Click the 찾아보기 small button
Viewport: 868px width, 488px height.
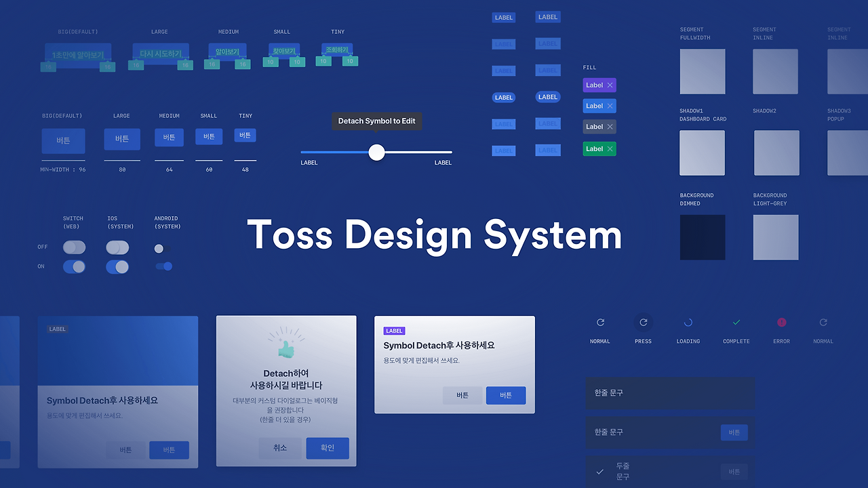(x=284, y=51)
